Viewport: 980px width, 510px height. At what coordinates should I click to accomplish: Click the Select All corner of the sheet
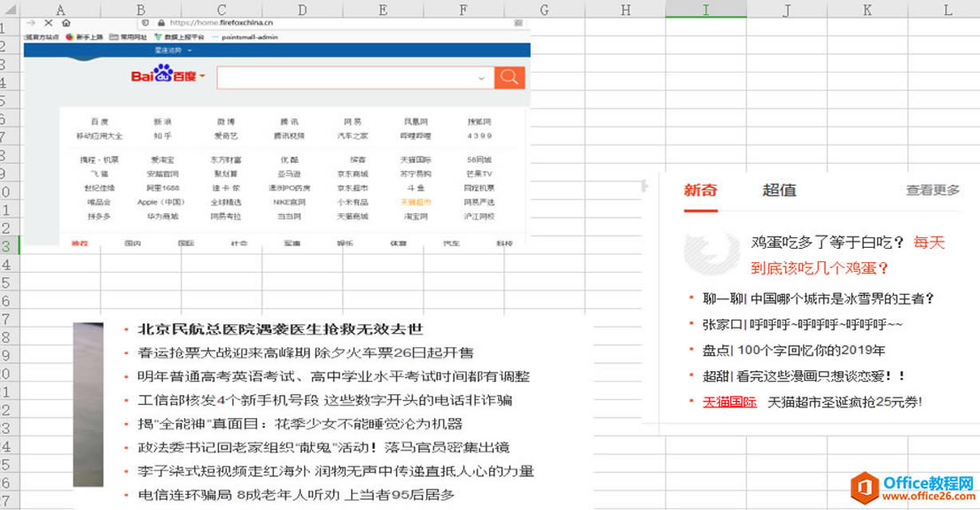[10, 10]
